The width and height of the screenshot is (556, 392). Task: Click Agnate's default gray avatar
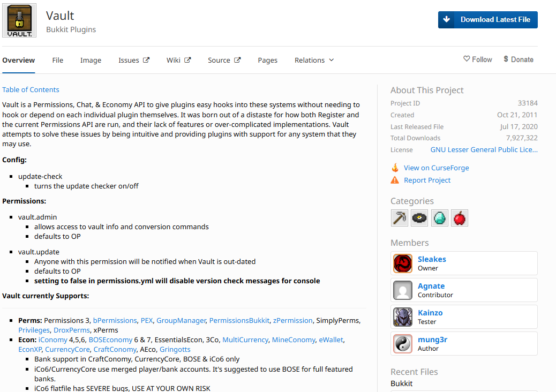click(x=403, y=290)
